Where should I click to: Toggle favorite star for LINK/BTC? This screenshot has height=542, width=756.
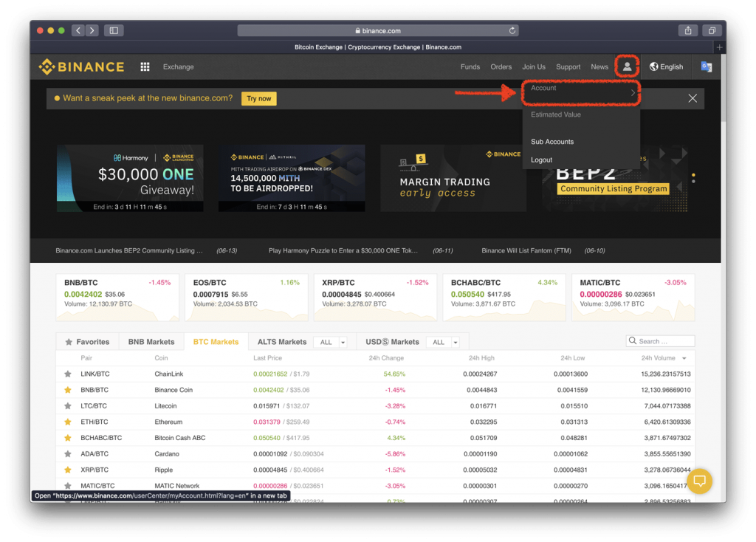[x=68, y=374]
